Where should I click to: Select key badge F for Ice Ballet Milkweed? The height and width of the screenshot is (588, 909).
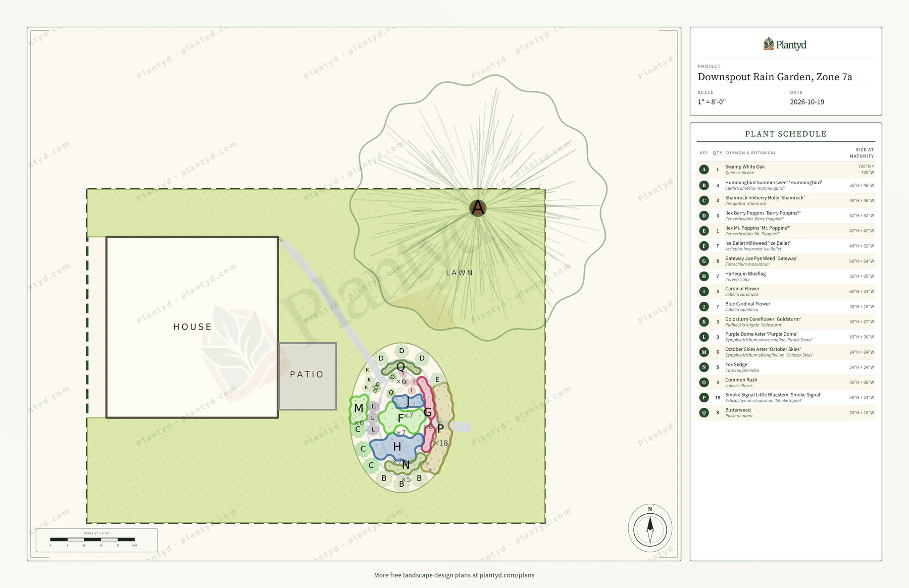click(x=704, y=246)
